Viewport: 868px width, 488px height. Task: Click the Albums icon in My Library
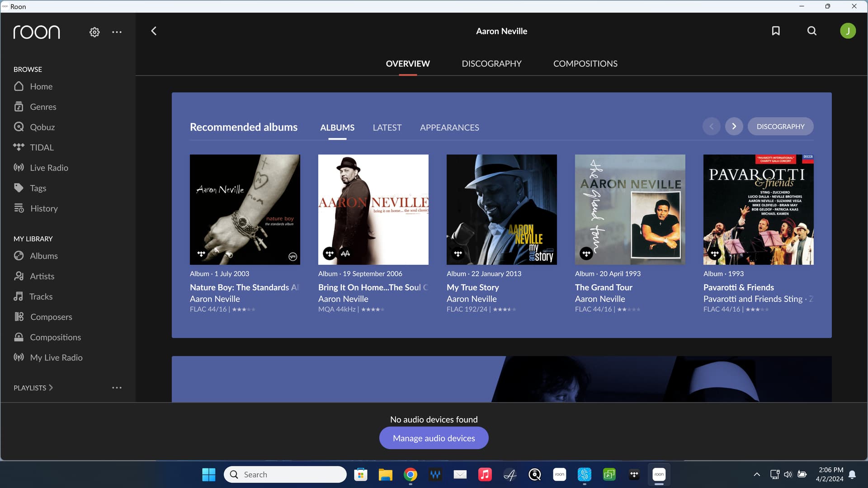(x=19, y=255)
